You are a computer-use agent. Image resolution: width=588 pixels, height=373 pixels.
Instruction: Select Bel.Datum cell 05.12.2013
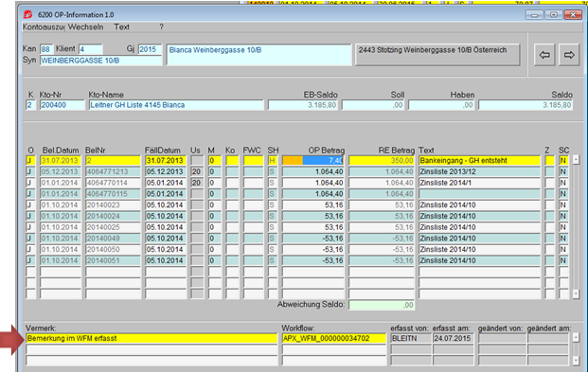(61, 171)
